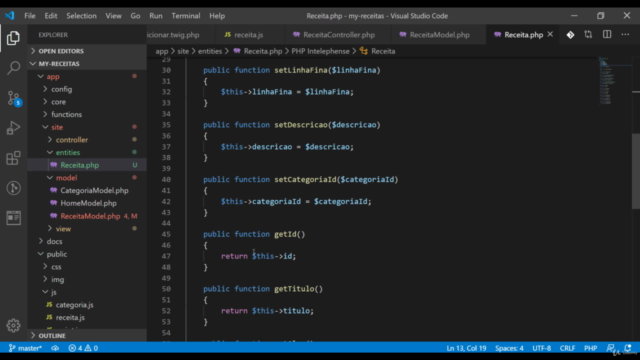This screenshot has width=640, height=360.
Task: Open the project manager panel icon
Action: point(13,218)
